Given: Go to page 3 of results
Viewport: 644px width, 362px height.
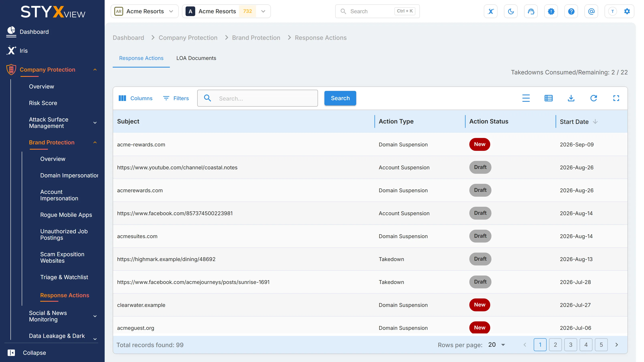Looking at the screenshot, I should click(x=571, y=345).
